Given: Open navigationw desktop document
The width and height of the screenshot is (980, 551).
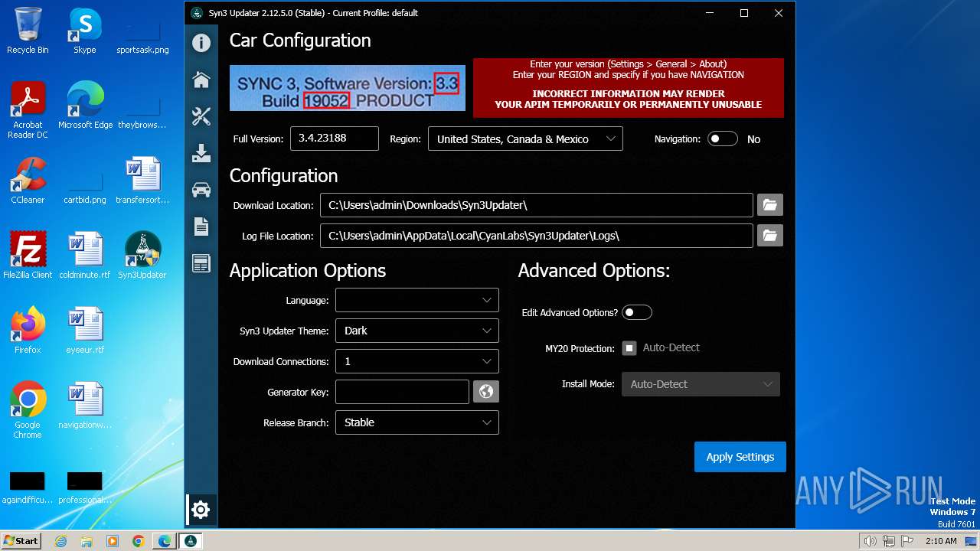Looking at the screenshot, I should (x=85, y=406).
